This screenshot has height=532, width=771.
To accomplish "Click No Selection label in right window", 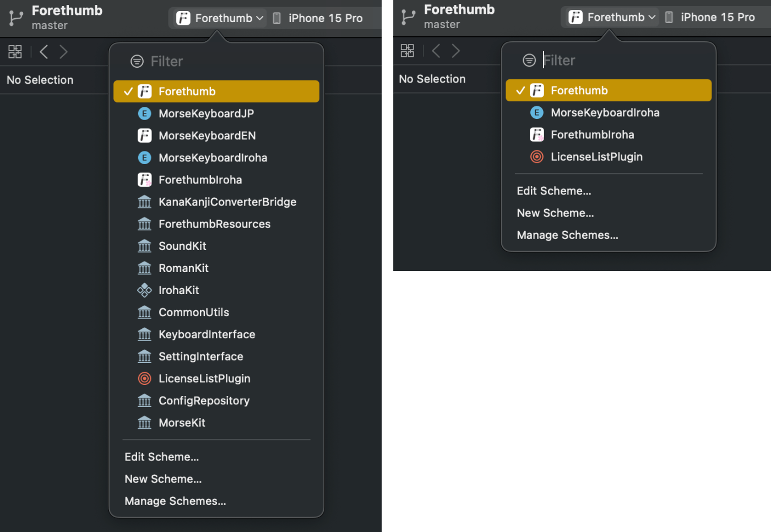I will point(432,79).
